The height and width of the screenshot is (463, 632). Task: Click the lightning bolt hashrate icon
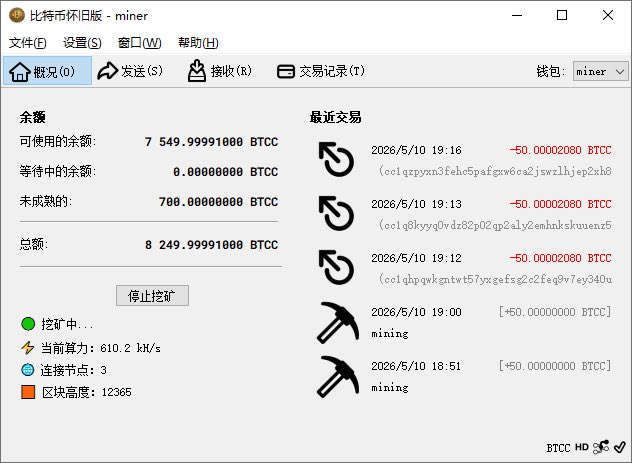click(28, 347)
